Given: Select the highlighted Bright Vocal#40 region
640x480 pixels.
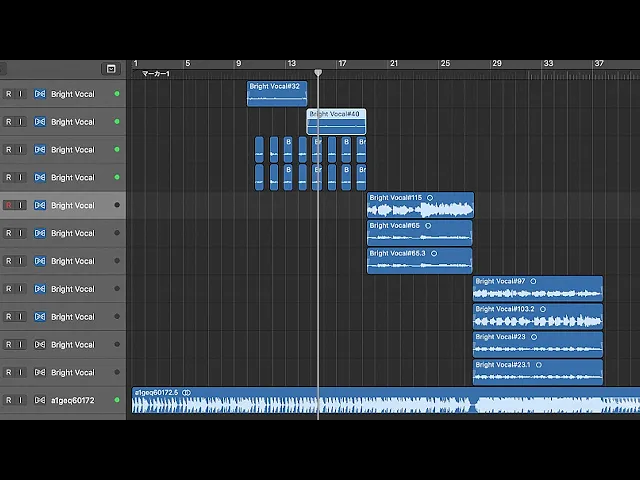Looking at the screenshot, I should [336, 122].
